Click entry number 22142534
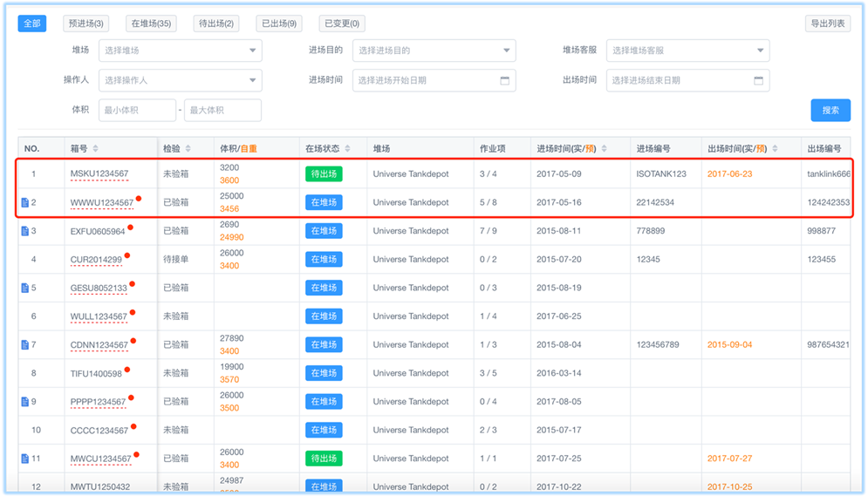The height and width of the screenshot is (496, 868). tap(655, 202)
